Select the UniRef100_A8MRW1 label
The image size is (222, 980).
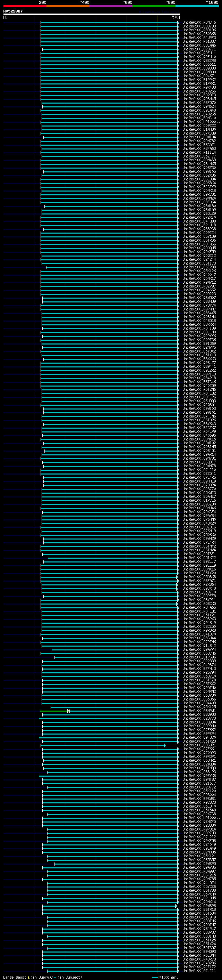199,711
